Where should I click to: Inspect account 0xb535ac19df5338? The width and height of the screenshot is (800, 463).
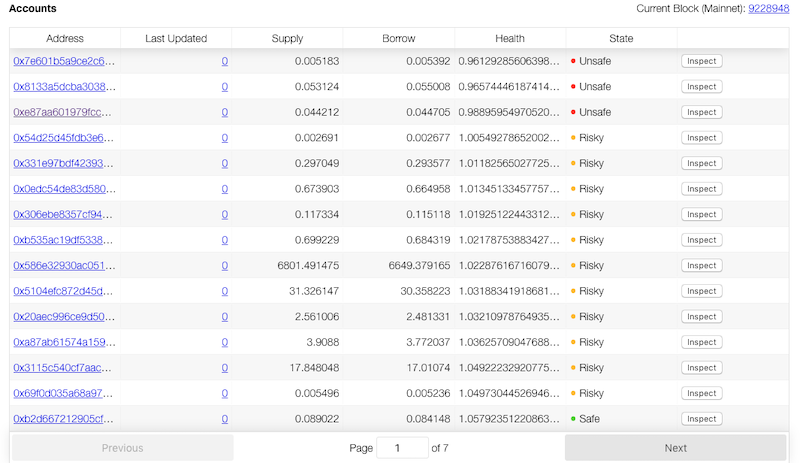click(x=702, y=240)
